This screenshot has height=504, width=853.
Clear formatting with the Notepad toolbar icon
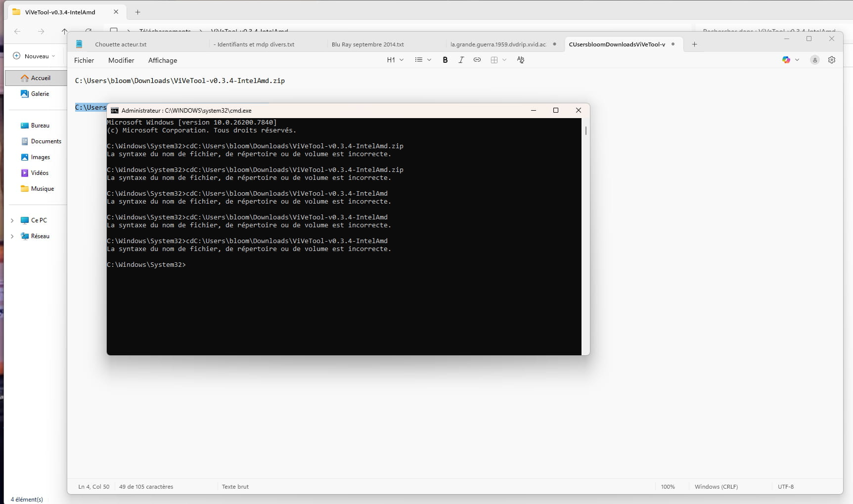[x=521, y=60]
